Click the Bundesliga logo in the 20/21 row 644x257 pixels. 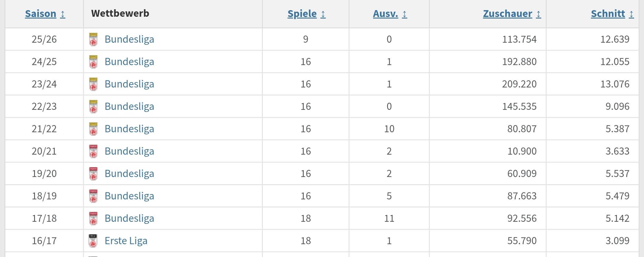[x=93, y=151]
